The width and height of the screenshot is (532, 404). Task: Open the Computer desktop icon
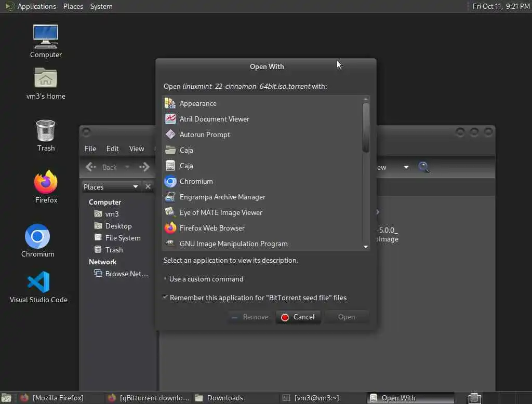pyautogui.click(x=46, y=42)
